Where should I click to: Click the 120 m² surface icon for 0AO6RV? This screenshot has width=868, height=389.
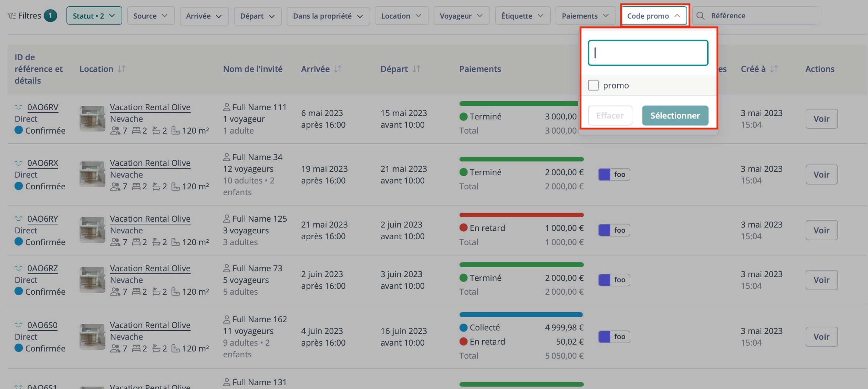176,130
